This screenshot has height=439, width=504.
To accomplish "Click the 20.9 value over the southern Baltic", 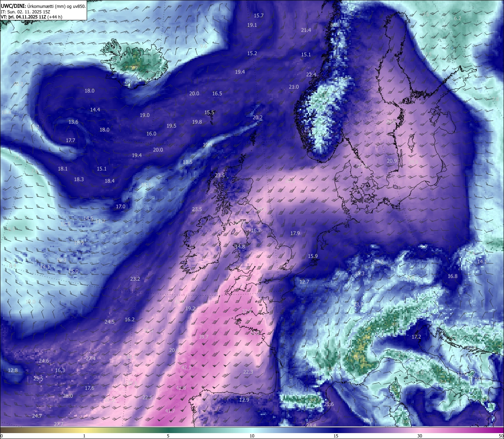I will [x=392, y=161].
